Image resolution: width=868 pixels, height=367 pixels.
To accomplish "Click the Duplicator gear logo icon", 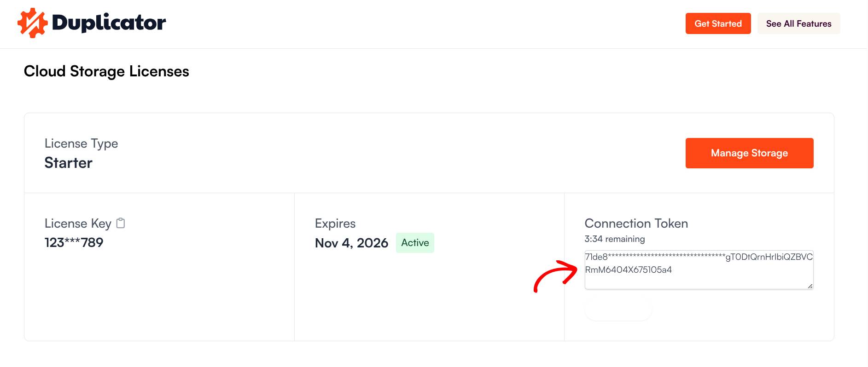I will click(32, 23).
